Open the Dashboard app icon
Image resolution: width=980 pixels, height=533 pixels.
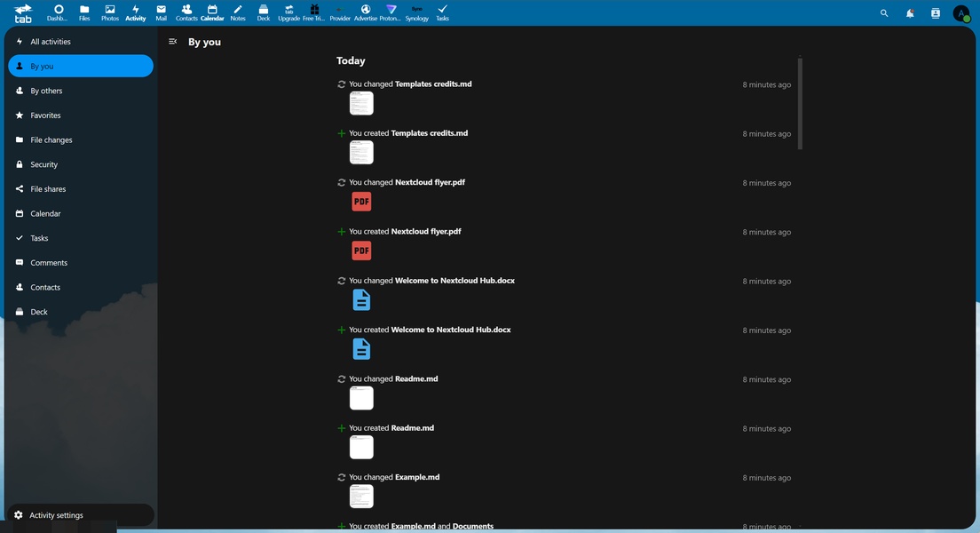pos(58,12)
